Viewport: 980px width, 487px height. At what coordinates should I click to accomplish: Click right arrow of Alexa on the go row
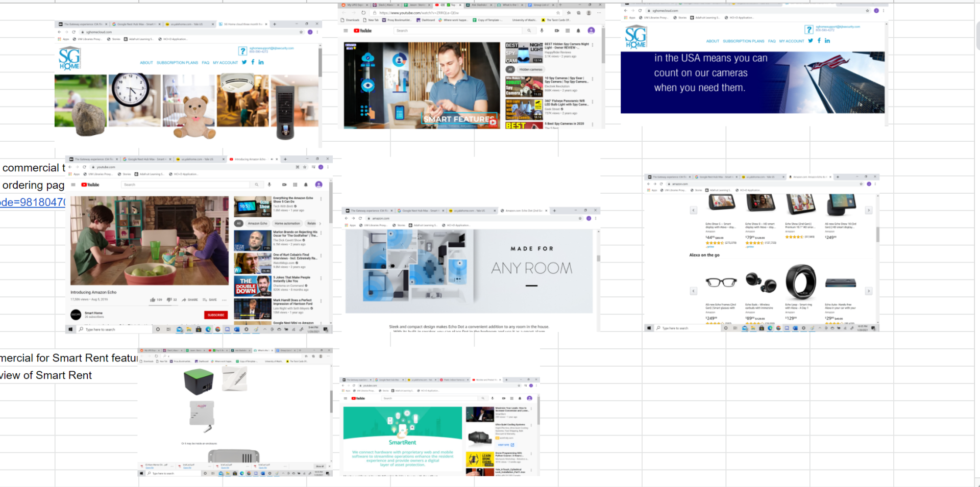tap(868, 291)
